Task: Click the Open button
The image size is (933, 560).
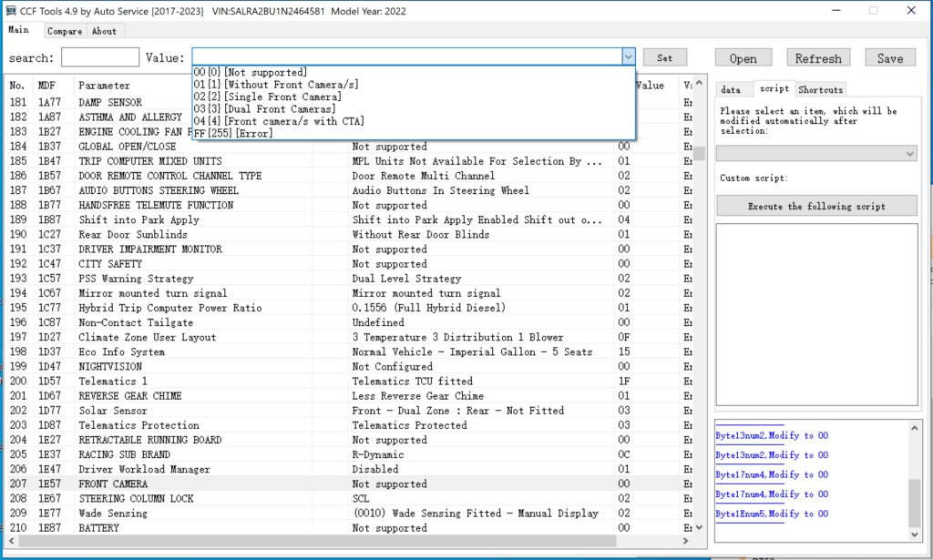Action: click(x=743, y=56)
